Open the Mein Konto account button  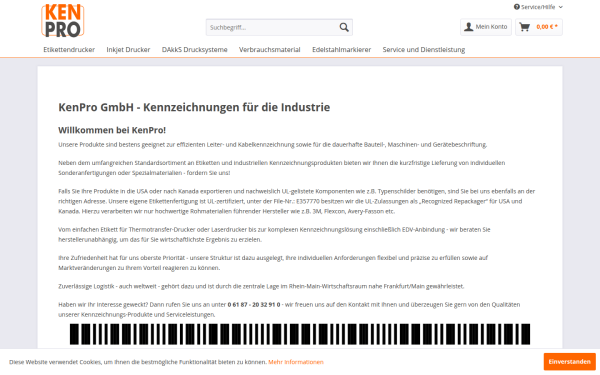486,27
